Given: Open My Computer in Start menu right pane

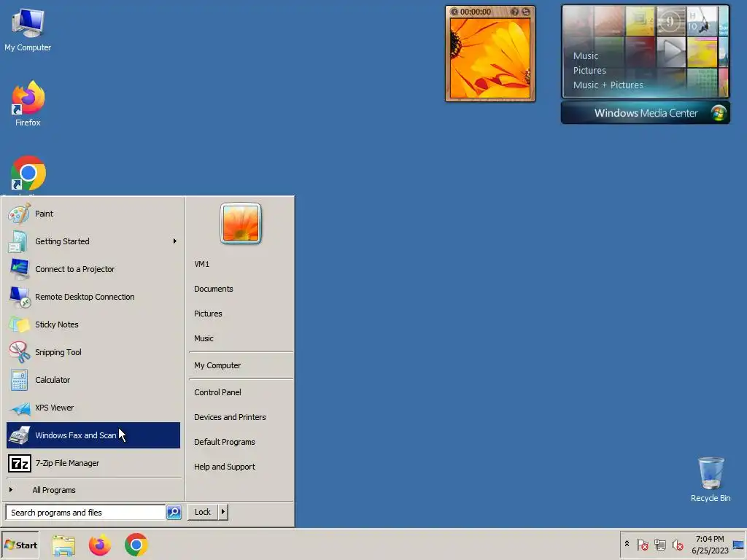Looking at the screenshot, I should click(x=241, y=365).
